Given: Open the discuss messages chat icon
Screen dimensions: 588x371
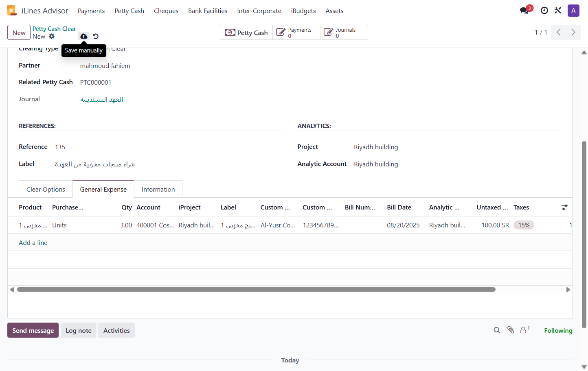Looking at the screenshot, I should (x=524, y=11).
